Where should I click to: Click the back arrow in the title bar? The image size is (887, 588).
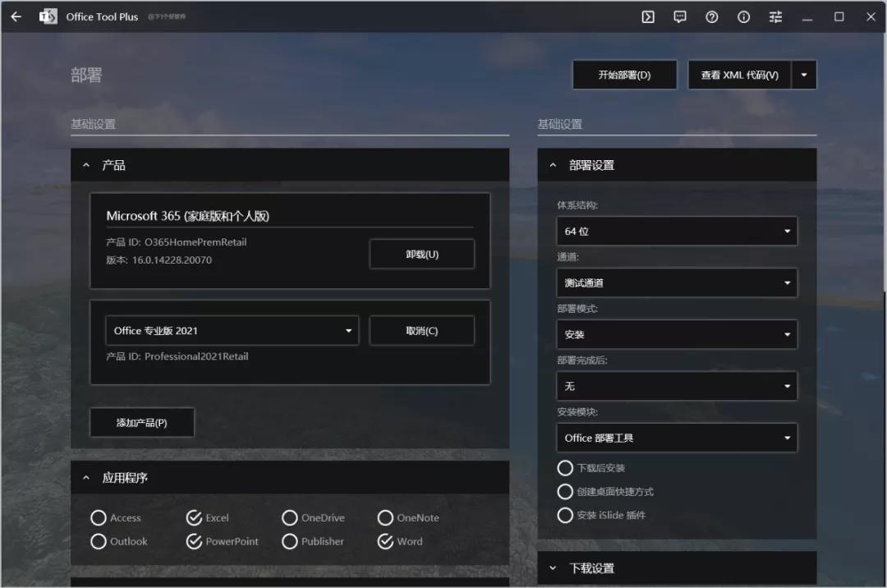(16, 16)
